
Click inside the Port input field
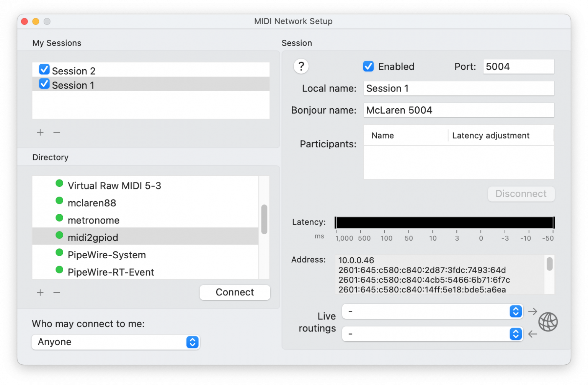(518, 66)
